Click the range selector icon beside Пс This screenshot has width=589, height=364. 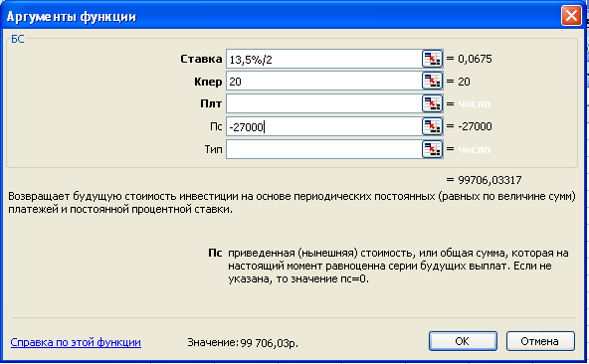(x=432, y=126)
